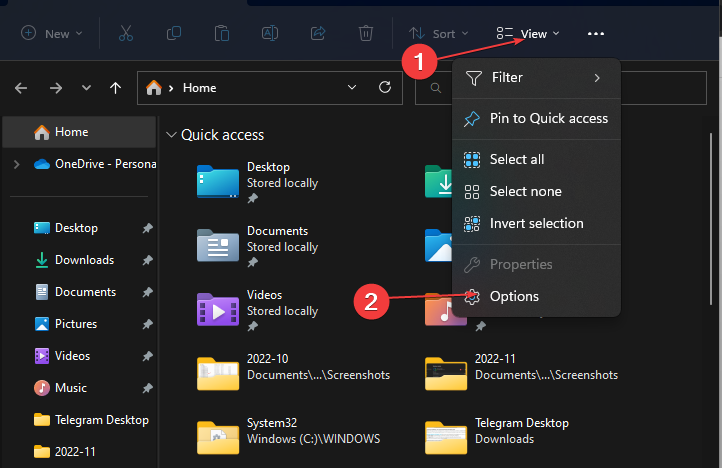
Task: Click the Share icon in toolbar
Action: click(318, 34)
